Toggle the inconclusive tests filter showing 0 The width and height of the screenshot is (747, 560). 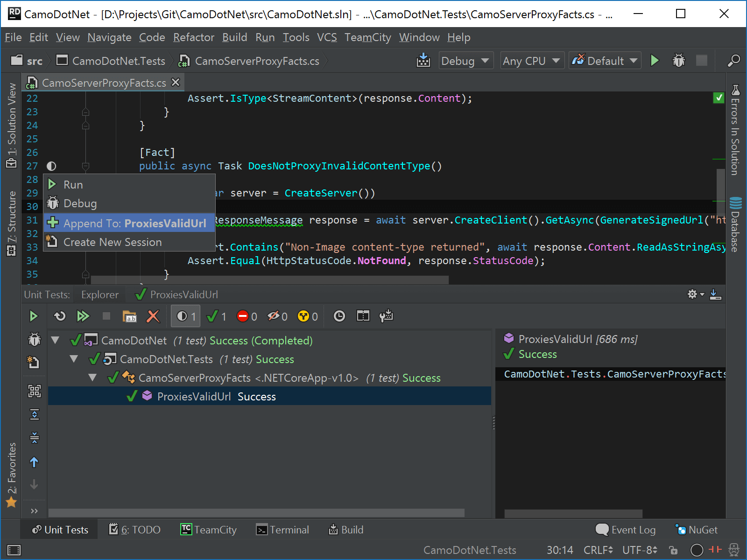point(308,316)
